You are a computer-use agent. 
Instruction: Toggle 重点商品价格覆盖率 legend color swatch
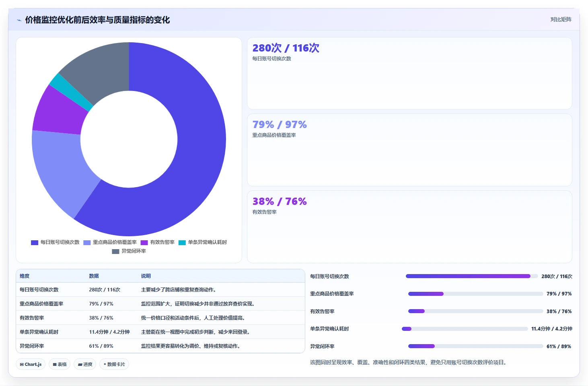[87, 242]
